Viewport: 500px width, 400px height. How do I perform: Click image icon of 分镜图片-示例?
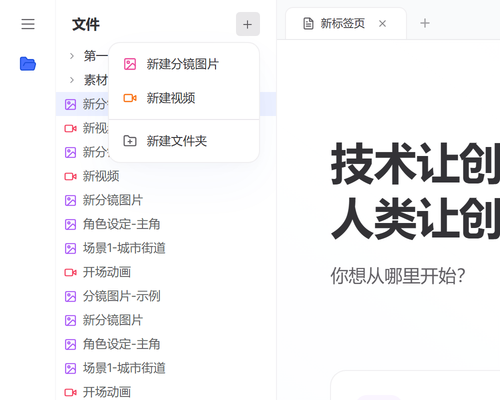[x=70, y=296]
